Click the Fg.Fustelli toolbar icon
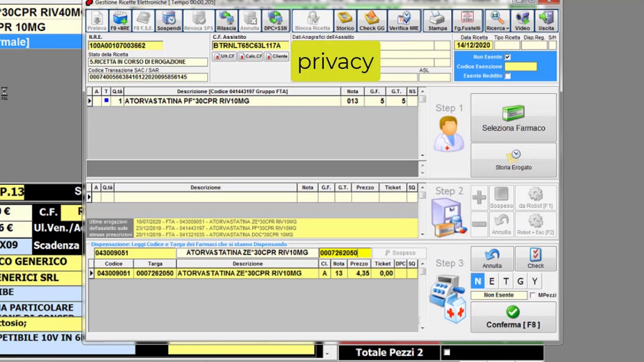 point(467,21)
